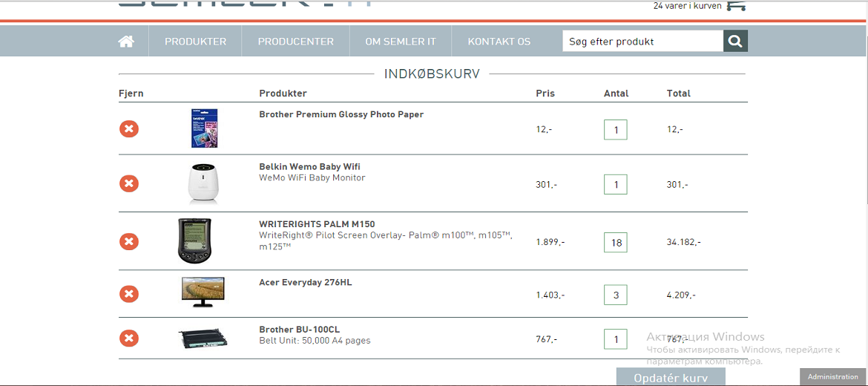Remove Belkin Wemo Baby Wifi from cart
Screen dimensions: 868x386
(129, 183)
